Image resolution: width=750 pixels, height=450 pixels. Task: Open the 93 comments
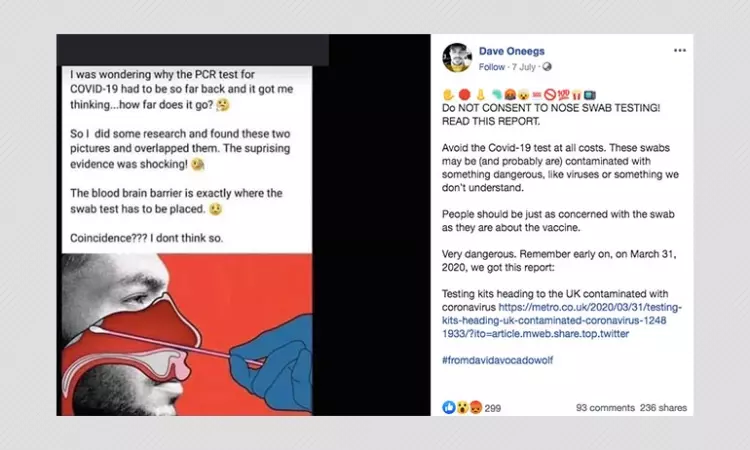pyautogui.click(x=605, y=408)
